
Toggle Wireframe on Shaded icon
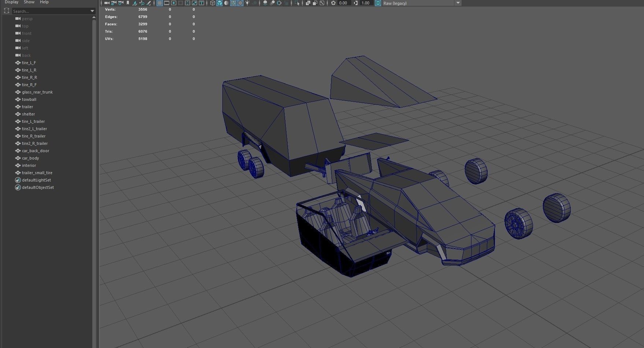tap(233, 3)
